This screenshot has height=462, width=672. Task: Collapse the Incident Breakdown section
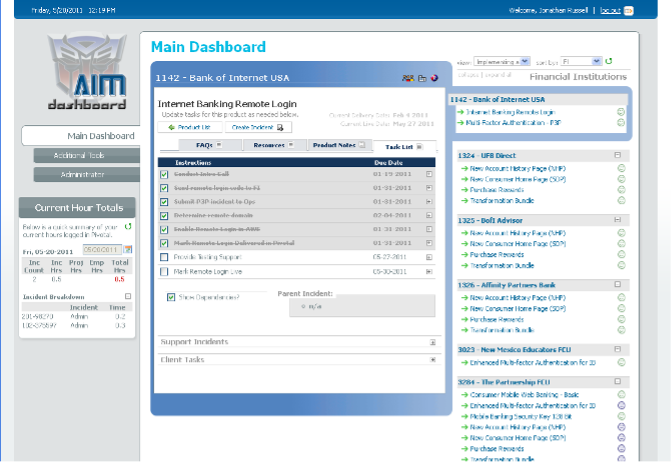128,296
